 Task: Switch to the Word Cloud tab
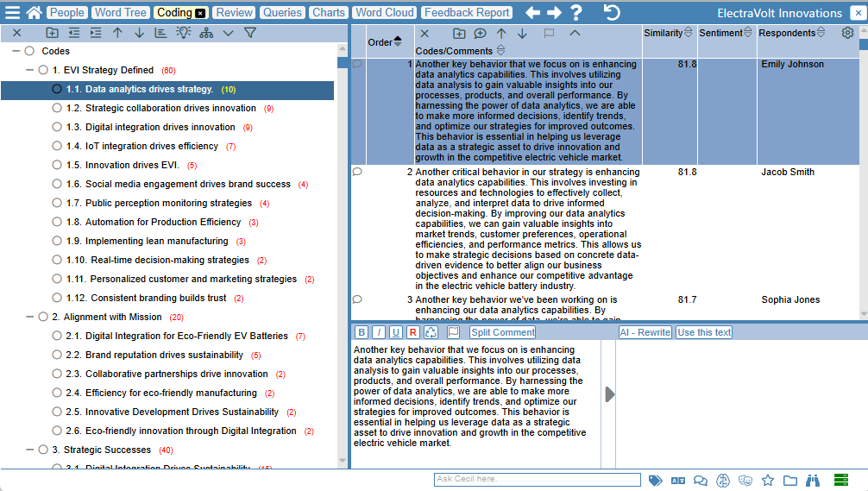coord(385,13)
